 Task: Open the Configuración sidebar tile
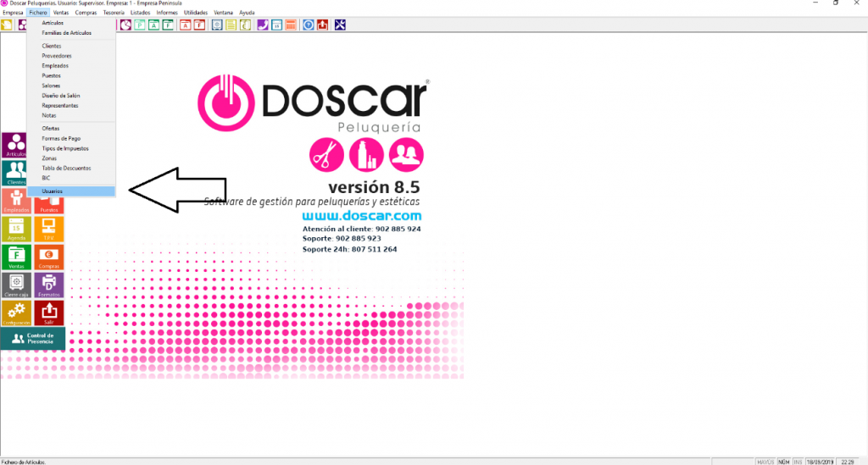pyautogui.click(x=16, y=313)
